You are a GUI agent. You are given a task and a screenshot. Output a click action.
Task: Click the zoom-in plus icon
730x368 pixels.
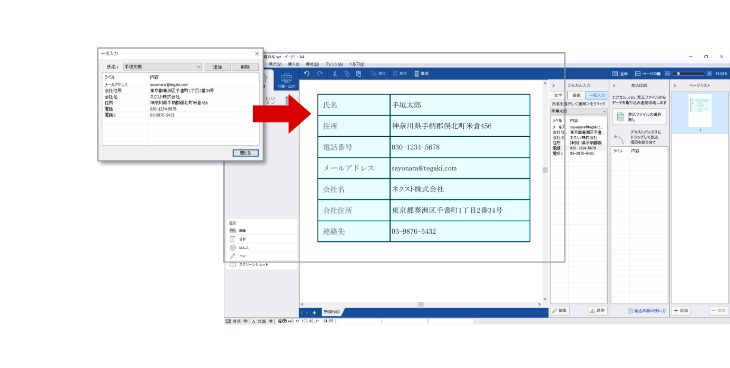[709, 74]
